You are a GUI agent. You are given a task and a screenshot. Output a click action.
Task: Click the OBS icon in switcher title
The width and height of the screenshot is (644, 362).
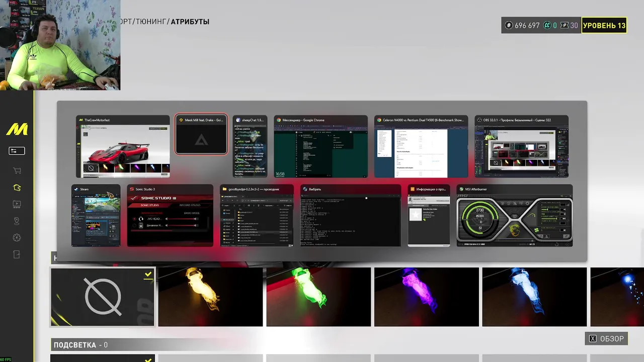(479, 120)
